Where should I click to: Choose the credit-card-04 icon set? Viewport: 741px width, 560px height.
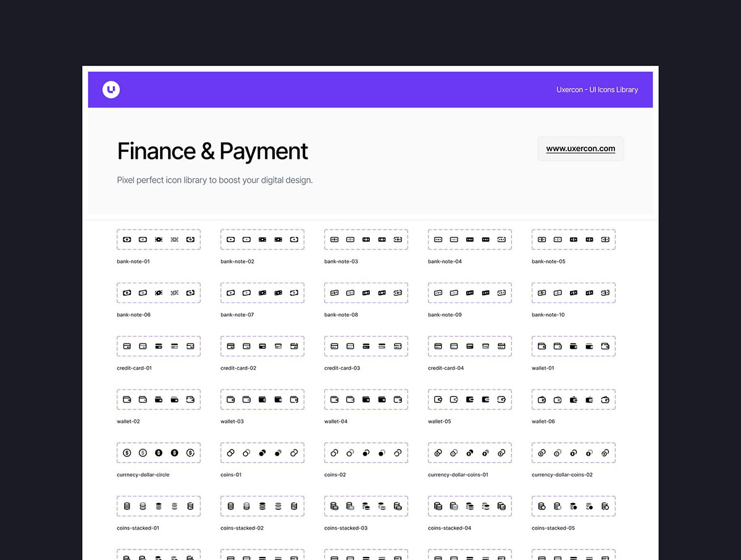click(x=470, y=346)
